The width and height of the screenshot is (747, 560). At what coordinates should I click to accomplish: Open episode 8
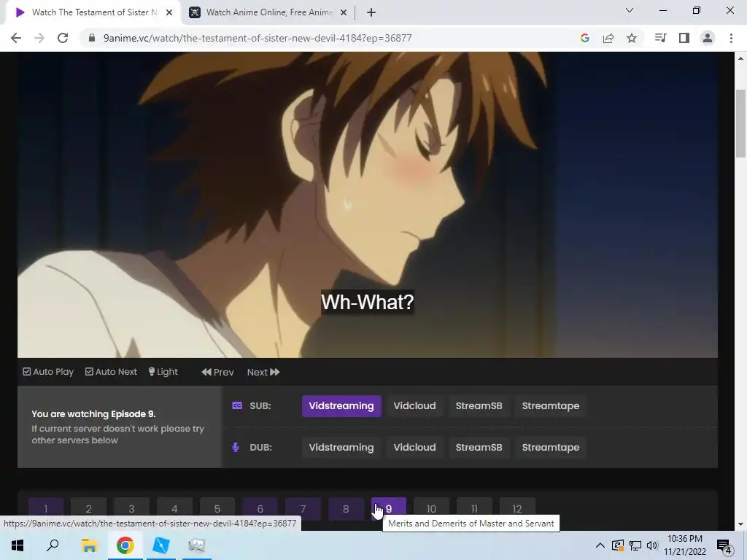346,509
